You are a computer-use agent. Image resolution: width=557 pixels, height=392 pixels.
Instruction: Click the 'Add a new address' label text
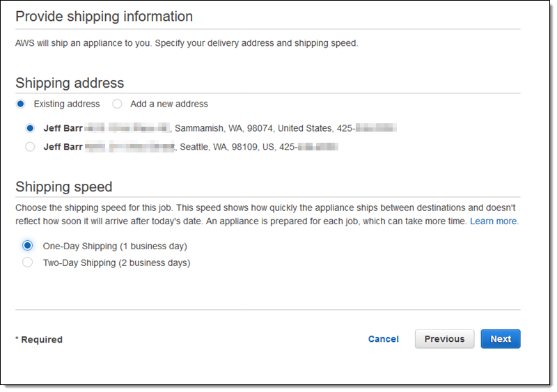(169, 104)
